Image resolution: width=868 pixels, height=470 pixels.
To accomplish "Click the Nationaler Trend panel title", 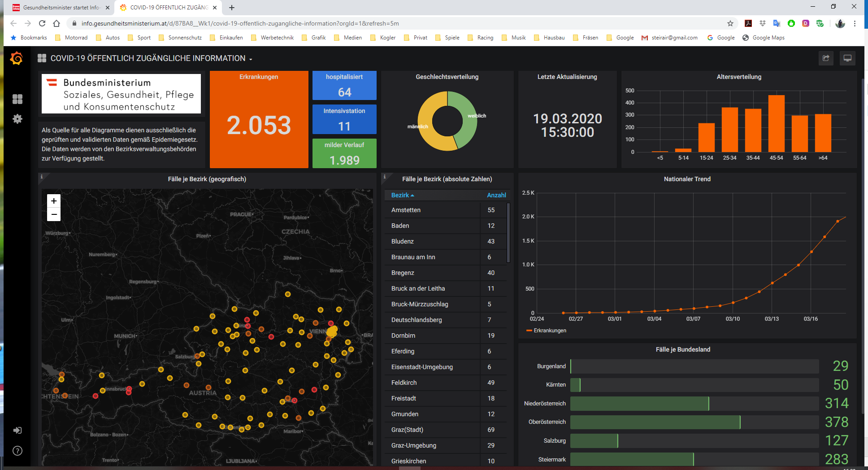I will 687,179.
